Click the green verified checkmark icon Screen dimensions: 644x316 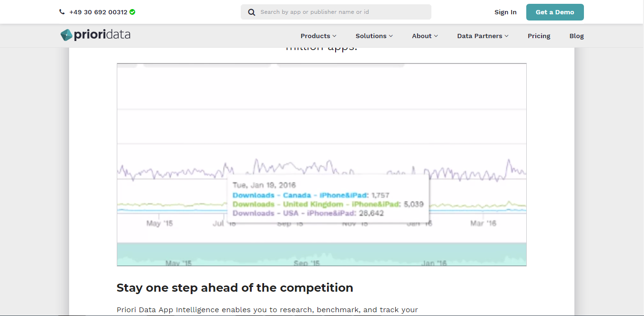point(133,12)
